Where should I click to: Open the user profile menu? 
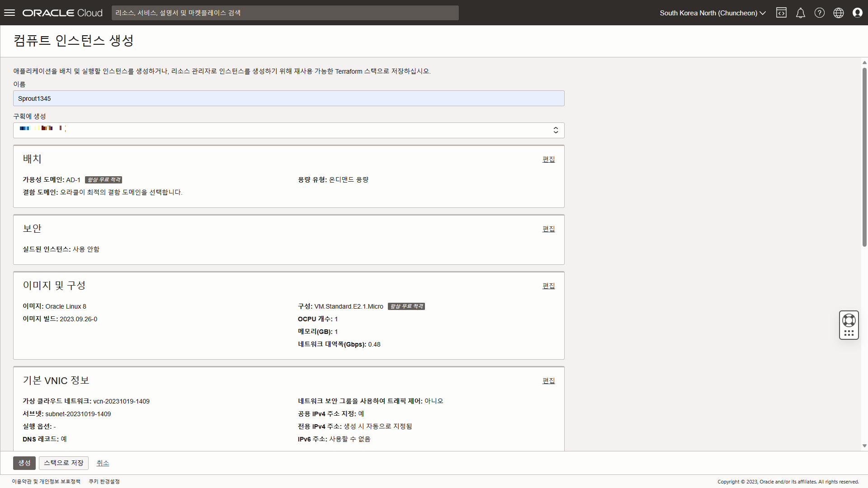coord(857,13)
